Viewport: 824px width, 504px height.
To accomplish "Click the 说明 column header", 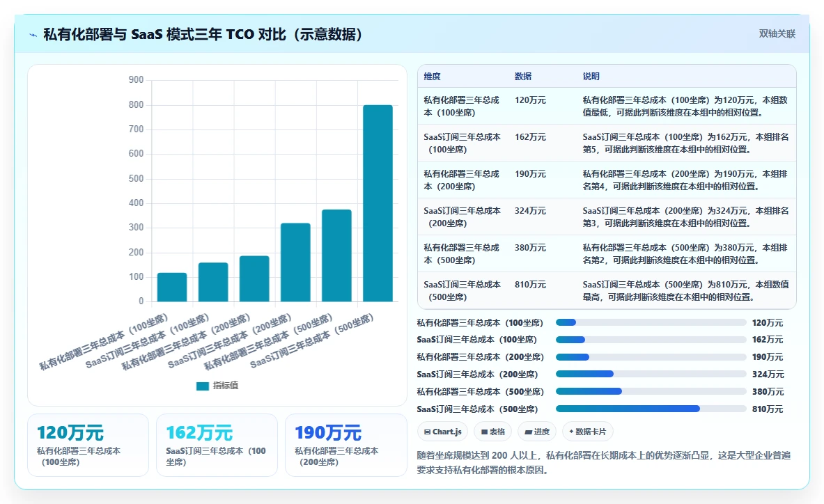I will pos(591,76).
